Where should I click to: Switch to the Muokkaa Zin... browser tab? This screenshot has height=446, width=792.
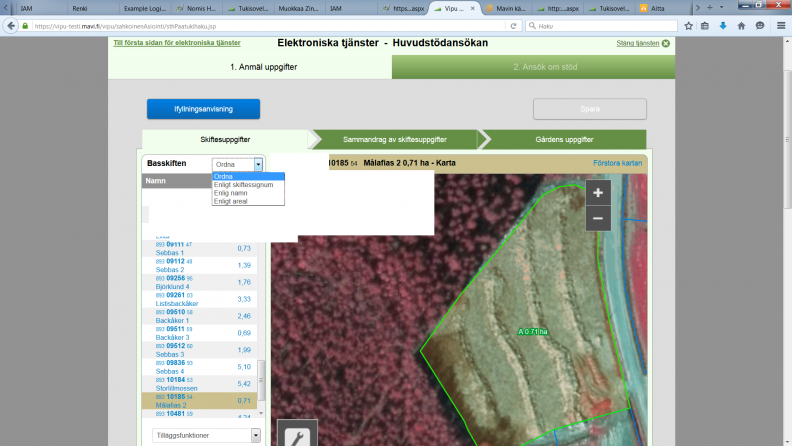pos(298,9)
